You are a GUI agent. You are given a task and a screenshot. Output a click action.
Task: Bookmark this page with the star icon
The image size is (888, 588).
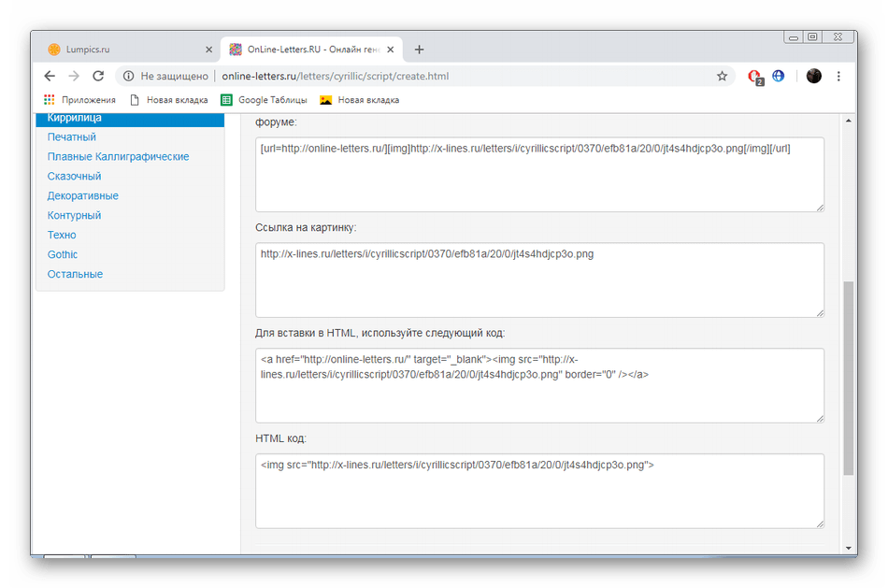(722, 77)
